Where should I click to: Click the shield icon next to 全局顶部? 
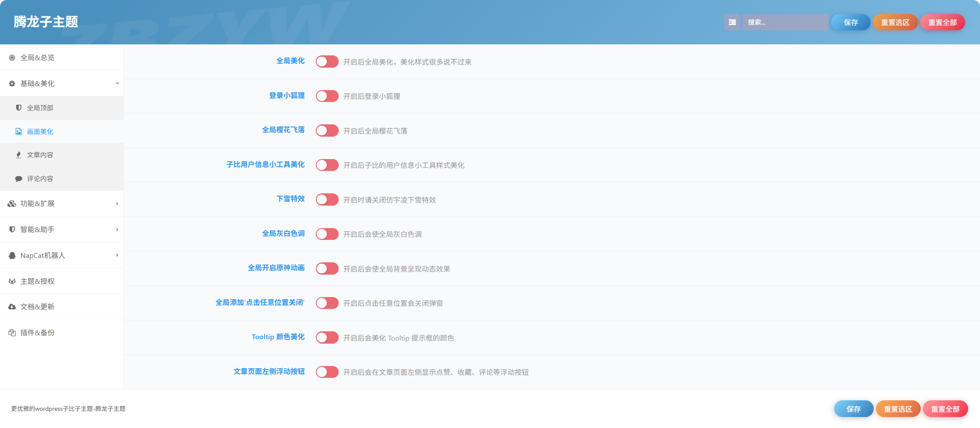pos(18,108)
